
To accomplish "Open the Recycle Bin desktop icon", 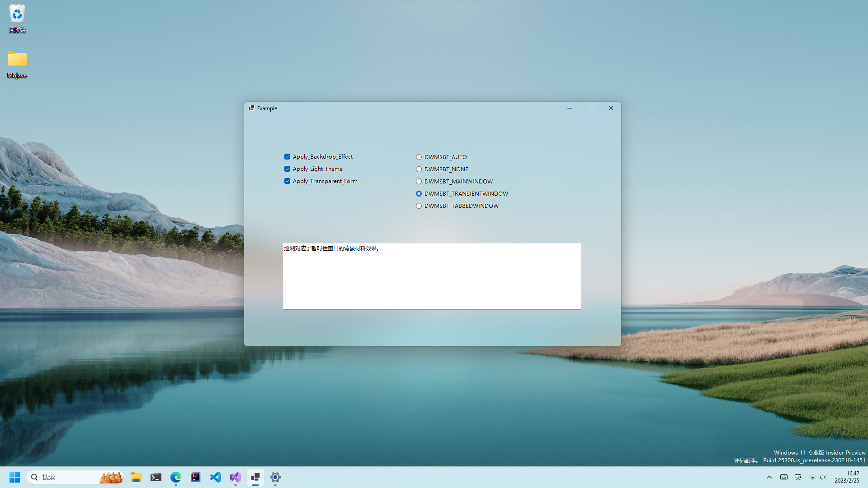I will (x=17, y=15).
